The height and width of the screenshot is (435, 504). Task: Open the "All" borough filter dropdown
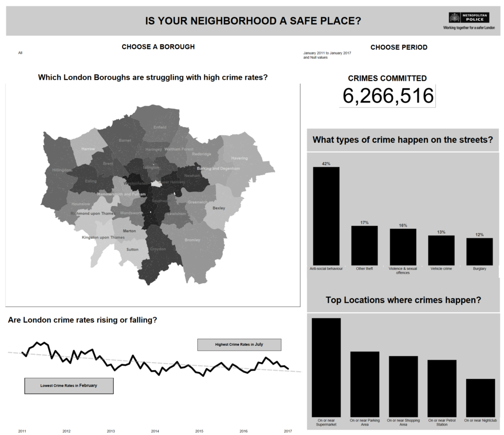[x=20, y=52]
